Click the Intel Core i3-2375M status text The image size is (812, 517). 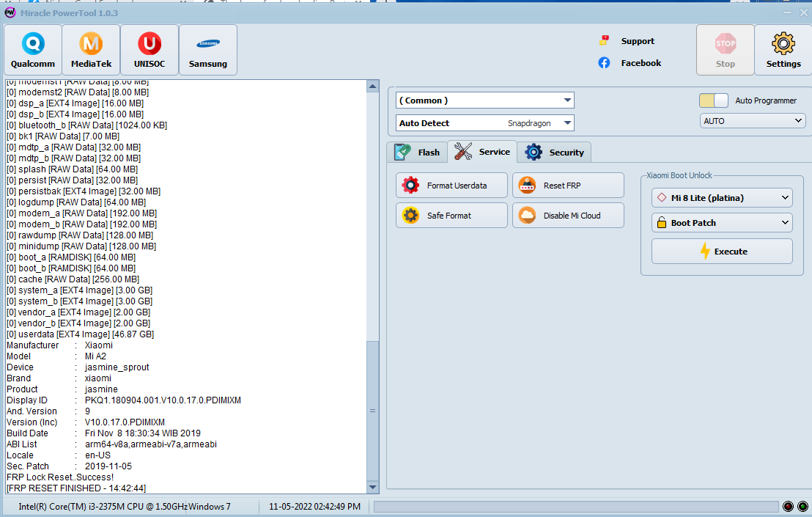pyautogui.click(x=103, y=506)
